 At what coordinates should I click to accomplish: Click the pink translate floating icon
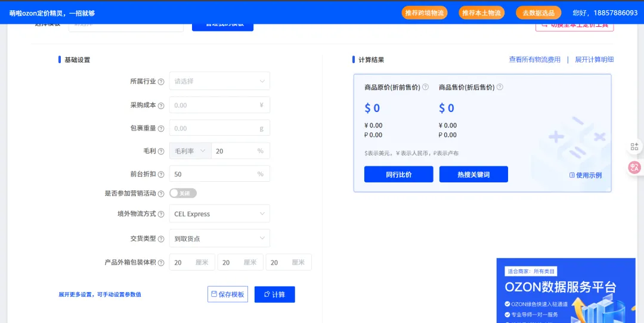click(634, 167)
